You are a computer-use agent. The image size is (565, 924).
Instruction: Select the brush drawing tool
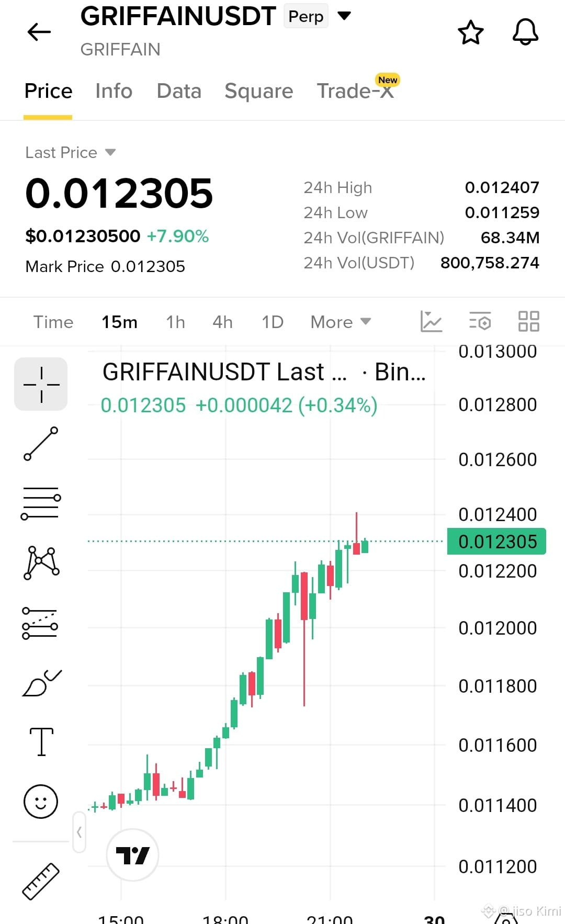[42, 683]
